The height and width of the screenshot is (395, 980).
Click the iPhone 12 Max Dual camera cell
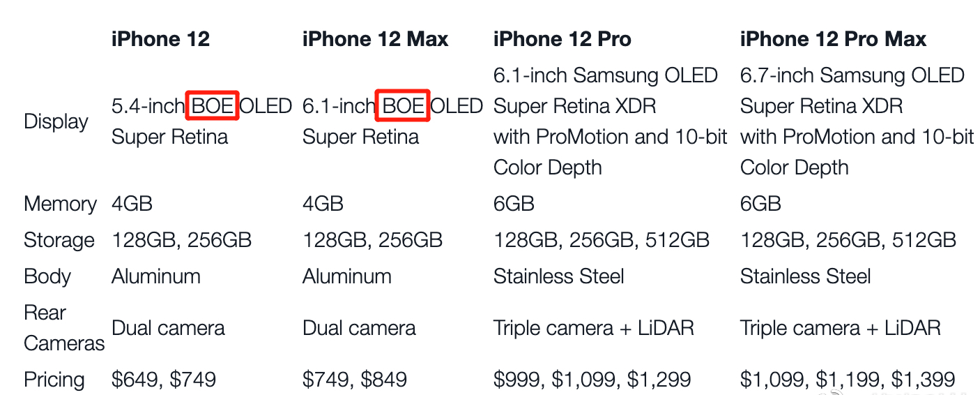coord(359,328)
